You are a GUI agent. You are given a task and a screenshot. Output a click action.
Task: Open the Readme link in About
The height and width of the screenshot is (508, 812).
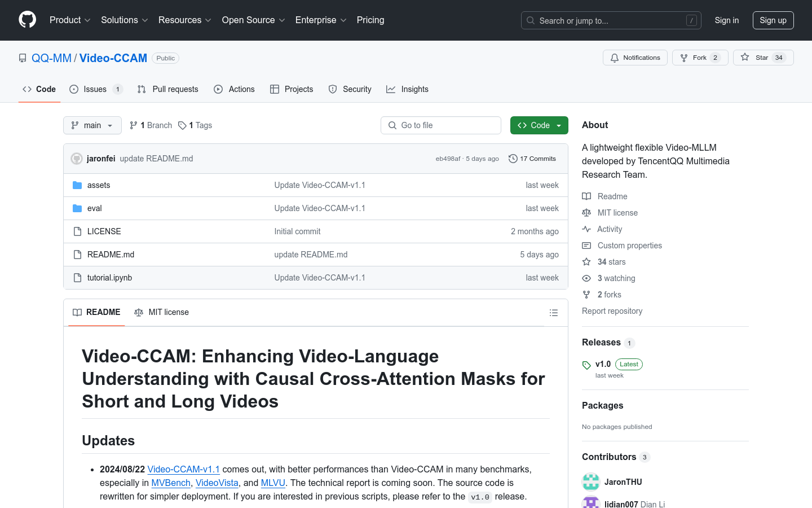click(x=604, y=196)
